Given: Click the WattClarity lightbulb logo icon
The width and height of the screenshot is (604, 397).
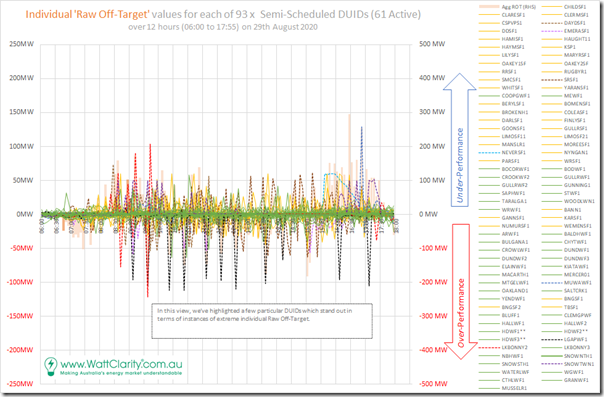Looking at the screenshot, I should tap(50, 366).
